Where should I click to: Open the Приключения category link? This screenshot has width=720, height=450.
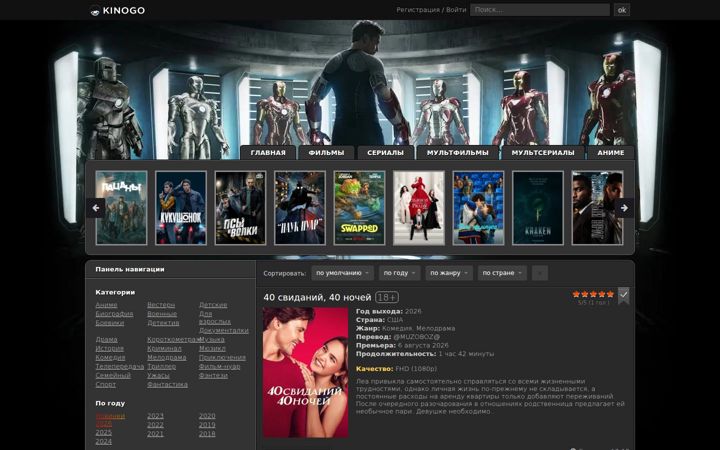pos(222,357)
